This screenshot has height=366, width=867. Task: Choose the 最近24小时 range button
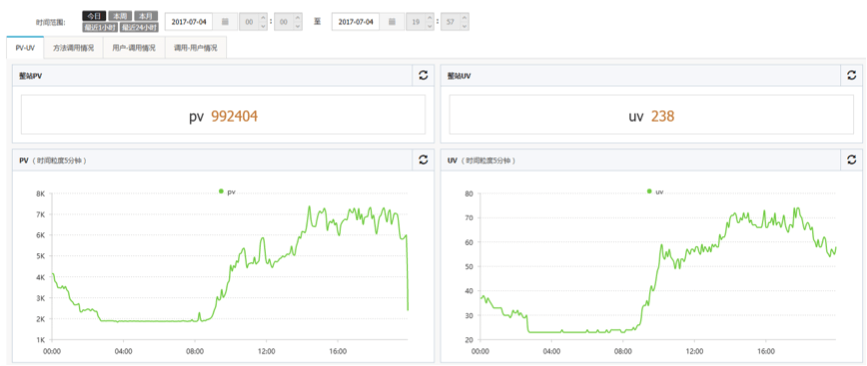(139, 27)
